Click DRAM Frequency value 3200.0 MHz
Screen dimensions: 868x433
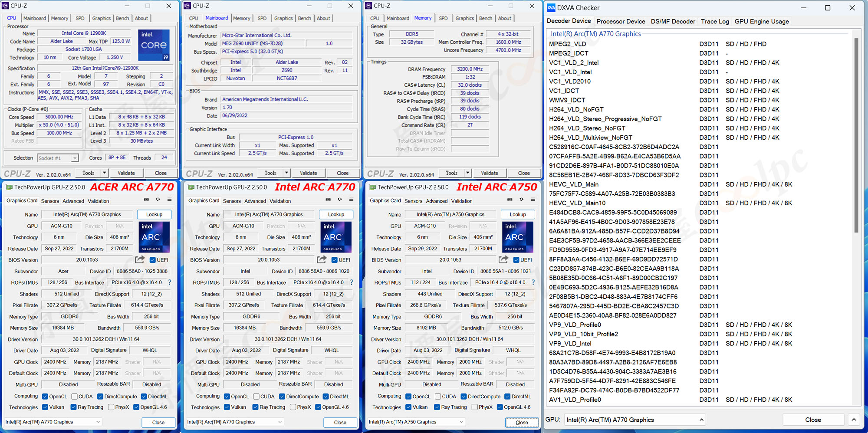point(470,69)
